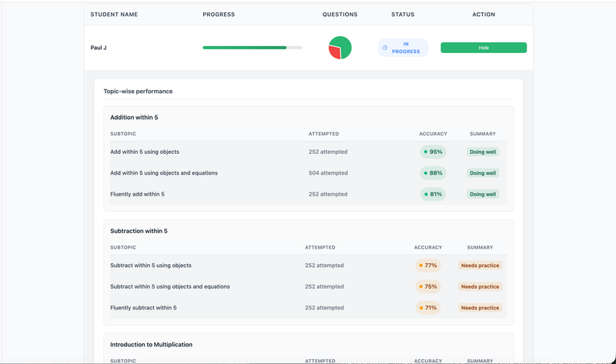Image resolution: width=616 pixels, height=364 pixels.
Task: Click the questions pie chart for Paul J
Action: (x=340, y=48)
